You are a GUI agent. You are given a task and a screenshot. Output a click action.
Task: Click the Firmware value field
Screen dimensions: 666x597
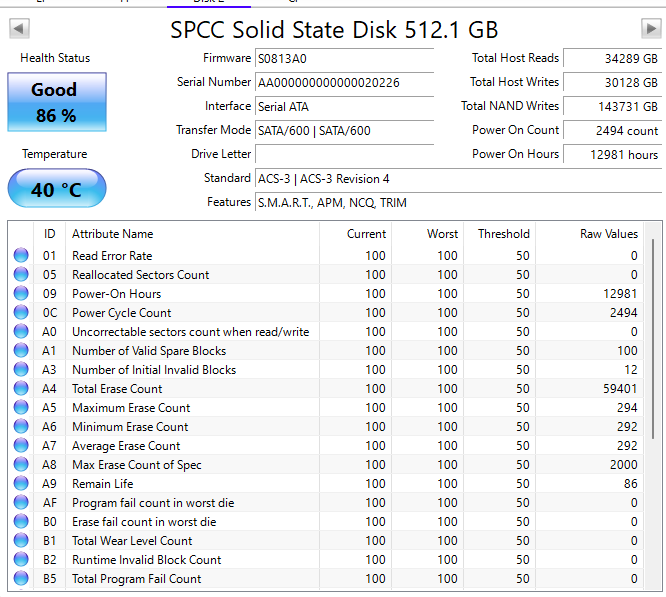pos(344,59)
